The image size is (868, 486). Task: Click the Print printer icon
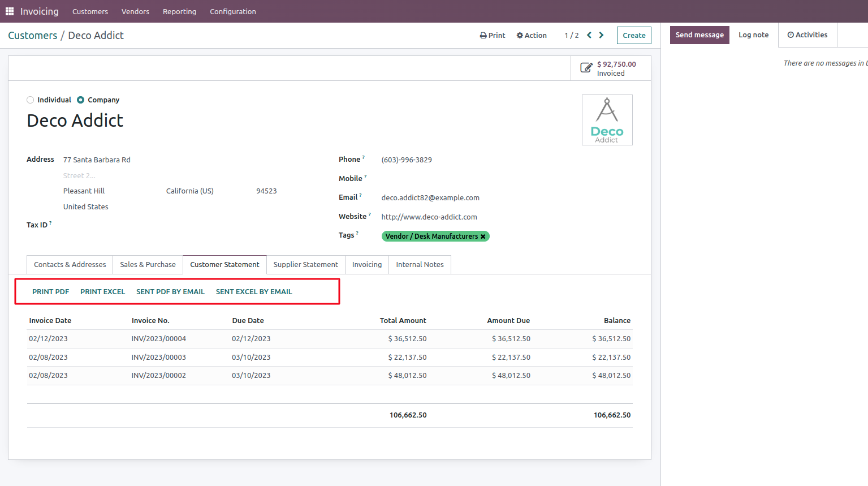click(483, 36)
